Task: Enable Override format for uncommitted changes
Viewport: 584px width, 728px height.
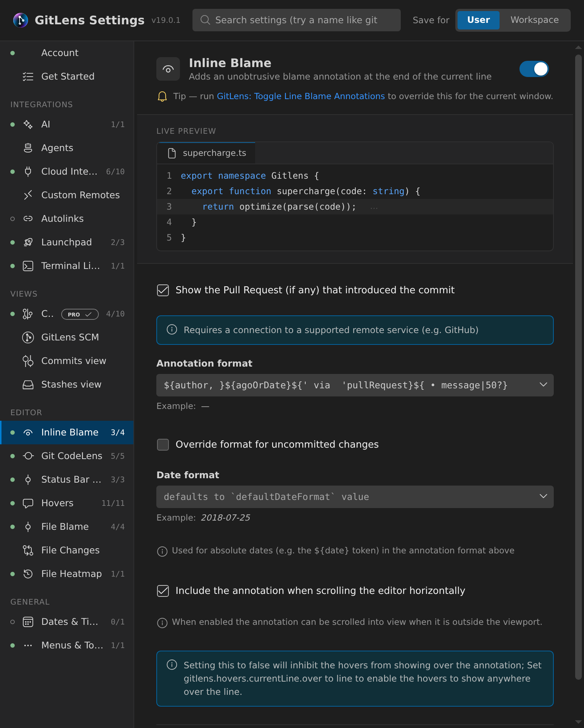Action: pos(163,445)
